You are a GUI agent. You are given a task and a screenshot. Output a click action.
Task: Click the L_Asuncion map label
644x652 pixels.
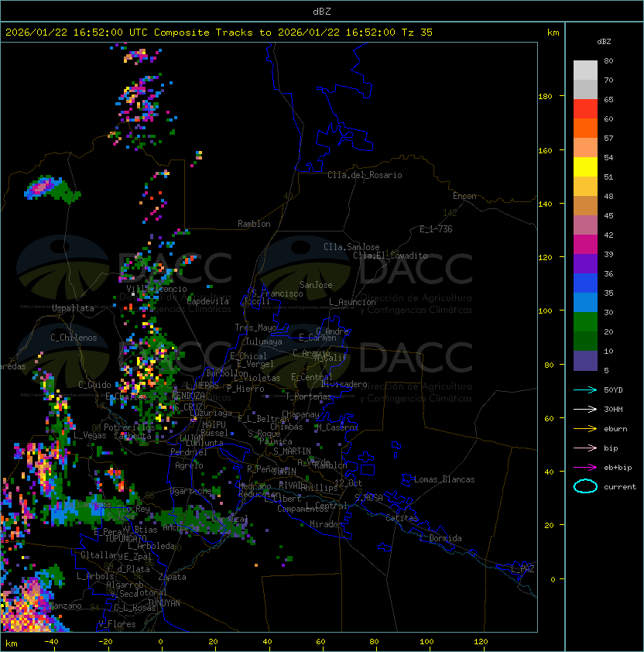[352, 302]
